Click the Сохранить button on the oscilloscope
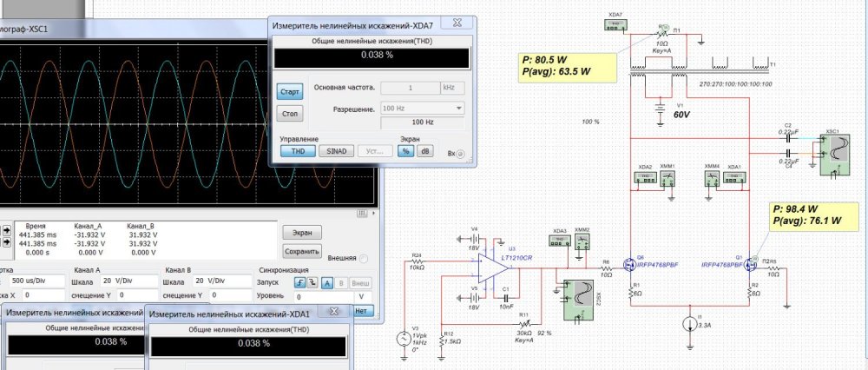Screen dimensions: 868x370 [299, 252]
